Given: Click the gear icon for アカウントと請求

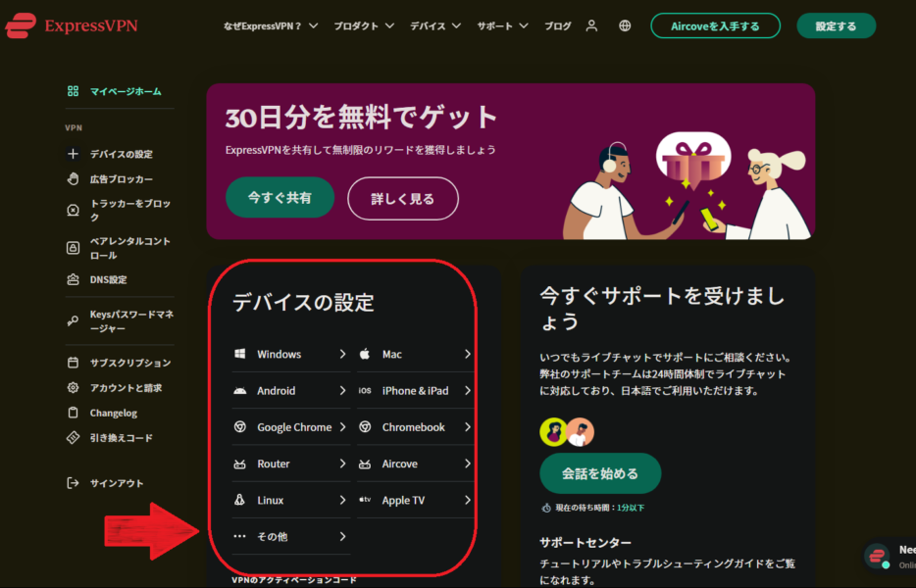Looking at the screenshot, I should point(73,388).
